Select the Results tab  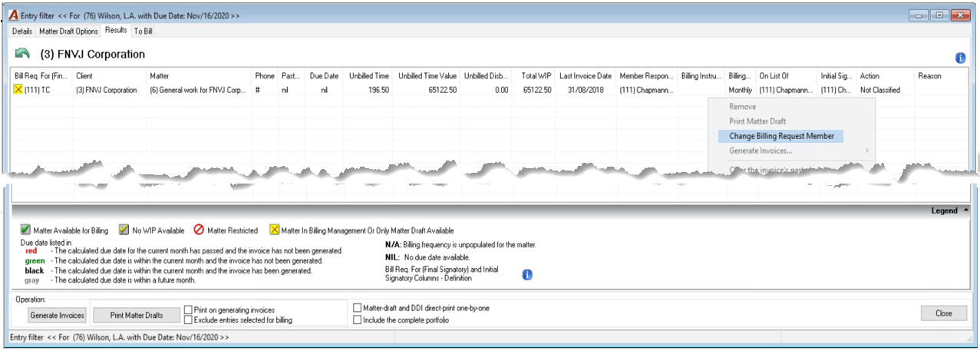coord(116,31)
